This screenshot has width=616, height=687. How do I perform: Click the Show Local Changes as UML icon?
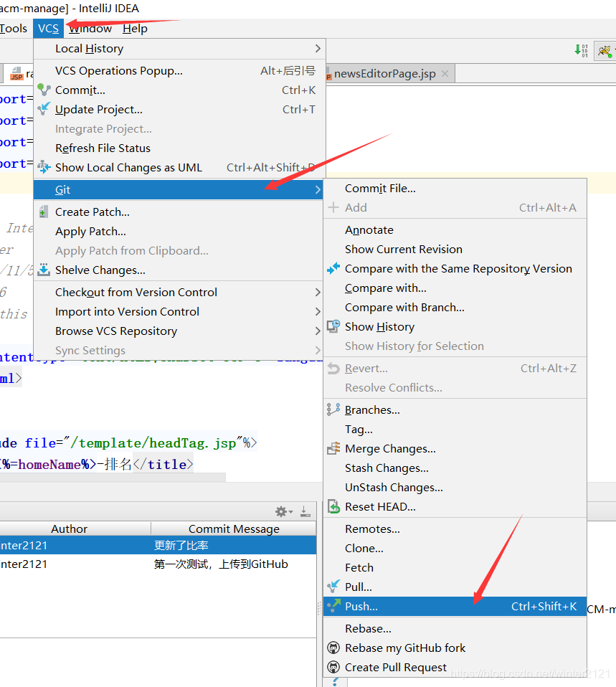(x=44, y=167)
